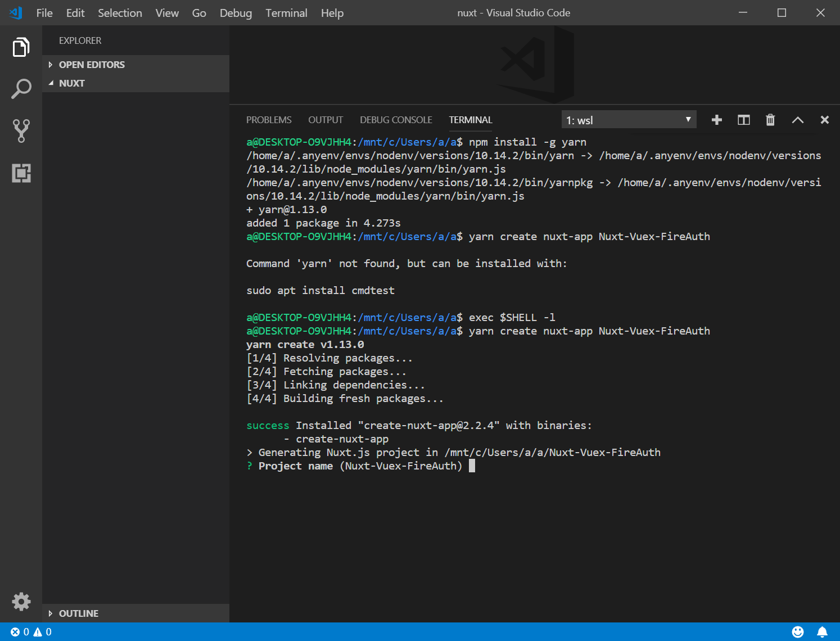The image size is (840, 641).
Task: Split the terminal pane
Action: click(743, 120)
